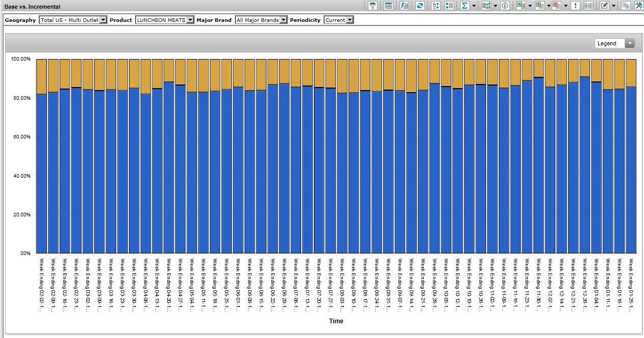Click the copy pages icon in toolbar

click(x=626, y=6)
